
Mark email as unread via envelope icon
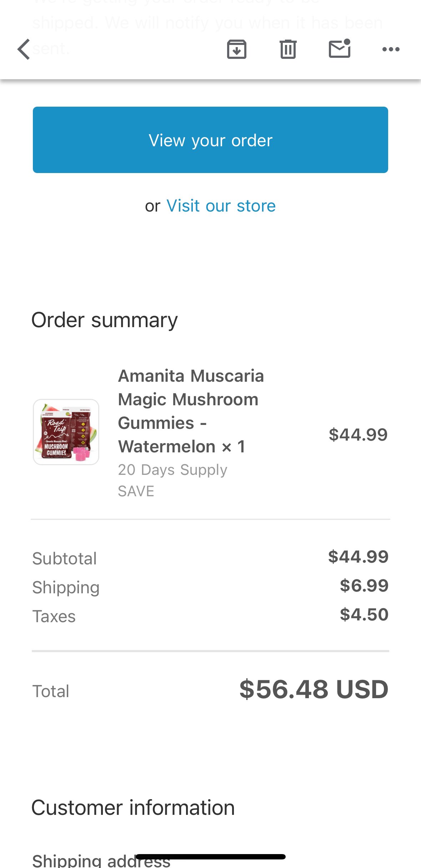point(339,49)
